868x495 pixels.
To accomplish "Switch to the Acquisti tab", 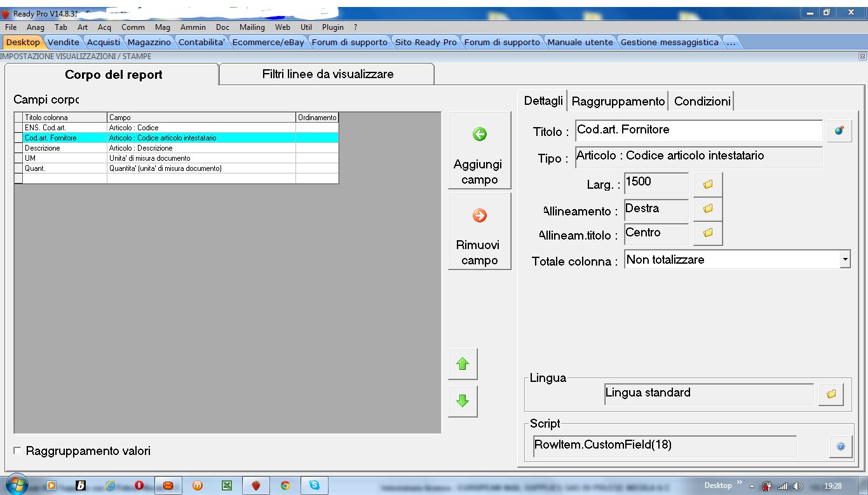I will click(x=104, y=43).
